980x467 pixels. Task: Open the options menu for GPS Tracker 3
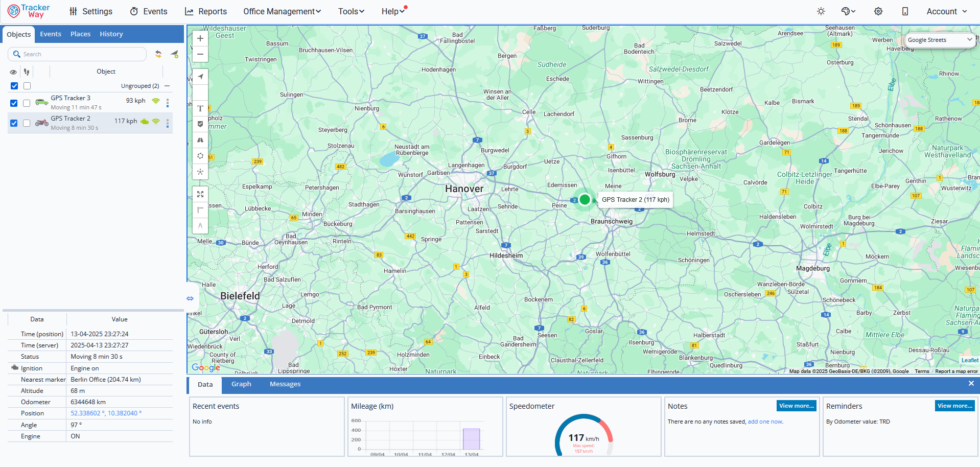(168, 103)
